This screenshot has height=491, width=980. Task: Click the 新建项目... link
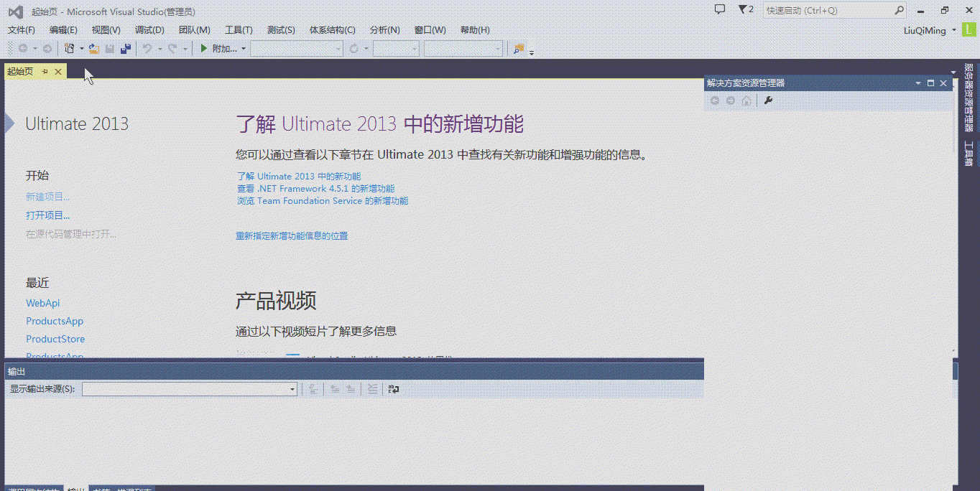tap(48, 197)
